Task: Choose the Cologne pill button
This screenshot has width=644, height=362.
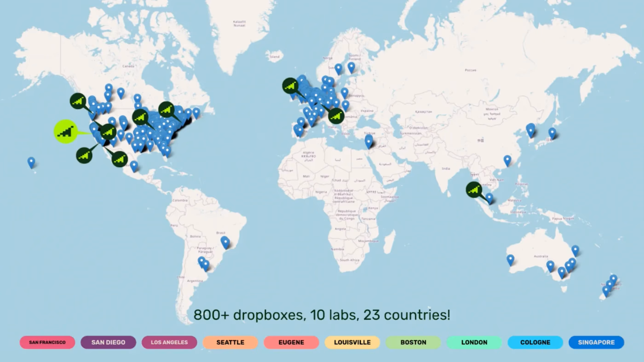Action: coord(535,342)
